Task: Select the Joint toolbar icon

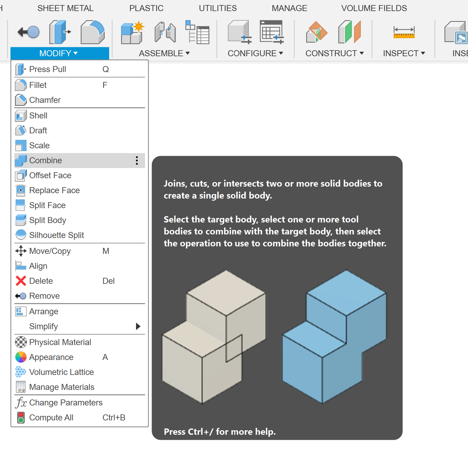Action: [165, 32]
